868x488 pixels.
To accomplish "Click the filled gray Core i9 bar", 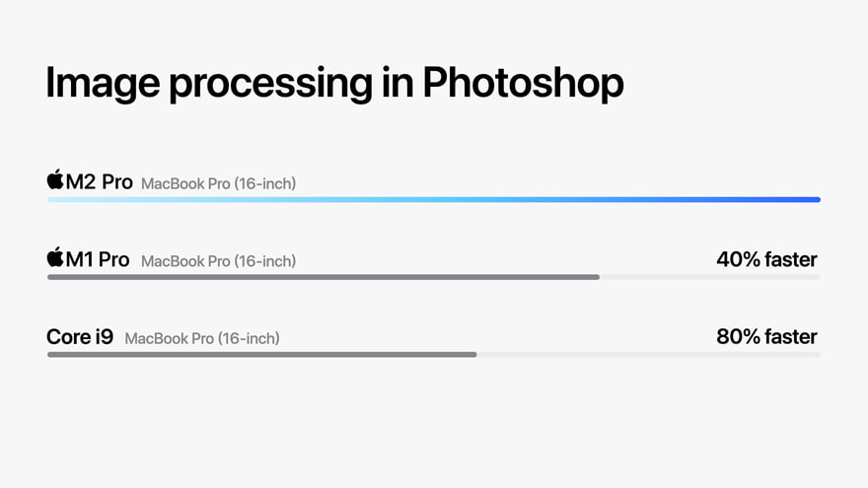I will coord(261,354).
